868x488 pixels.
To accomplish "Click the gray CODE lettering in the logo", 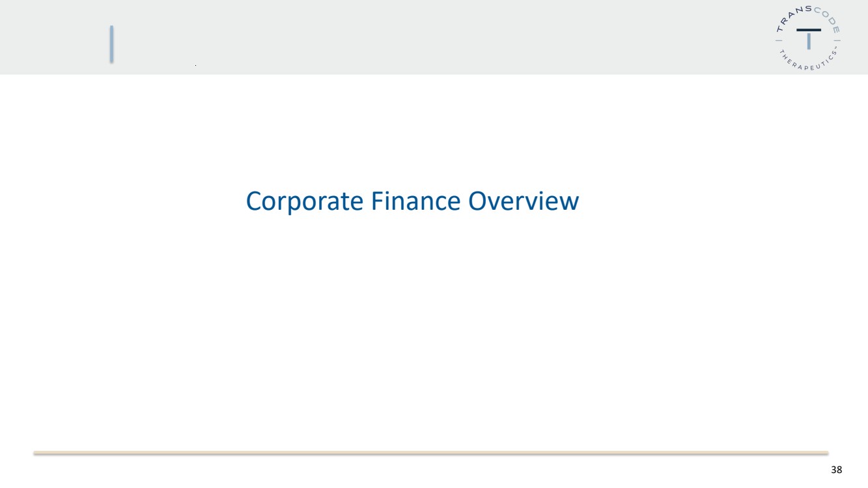I will 827,19.
